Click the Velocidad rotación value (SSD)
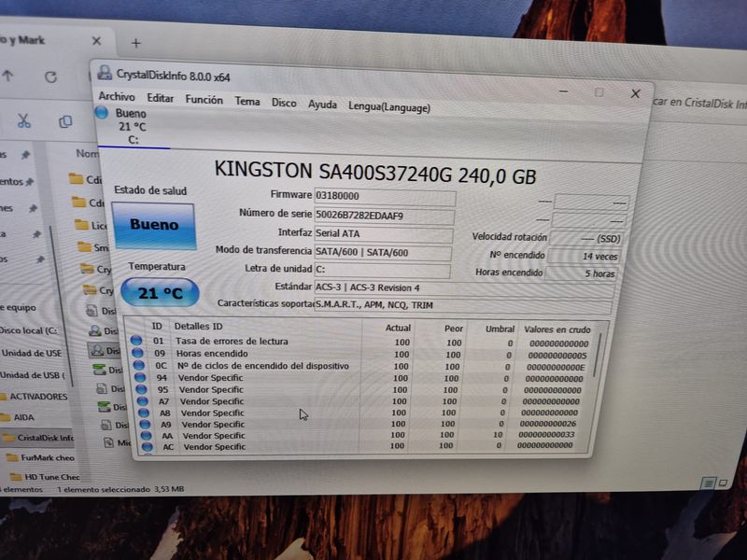This screenshot has height=560, width=747. click(x=585, y=238)
